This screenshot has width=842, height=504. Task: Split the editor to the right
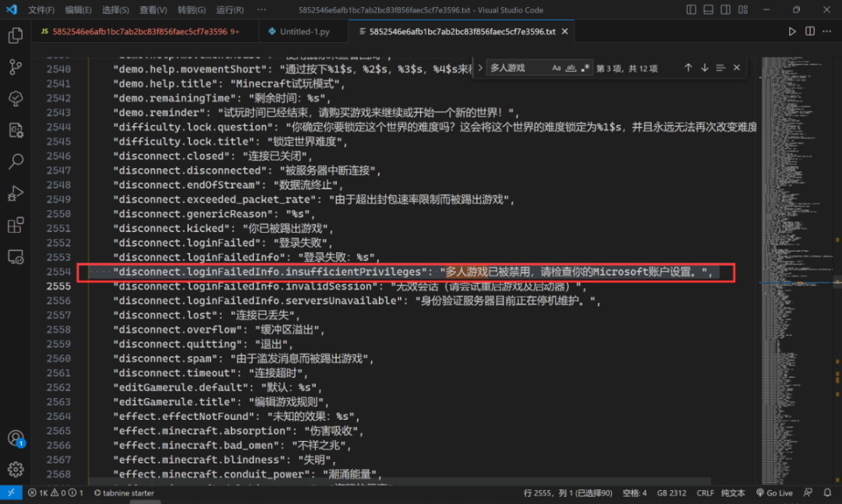click(810, 32)
